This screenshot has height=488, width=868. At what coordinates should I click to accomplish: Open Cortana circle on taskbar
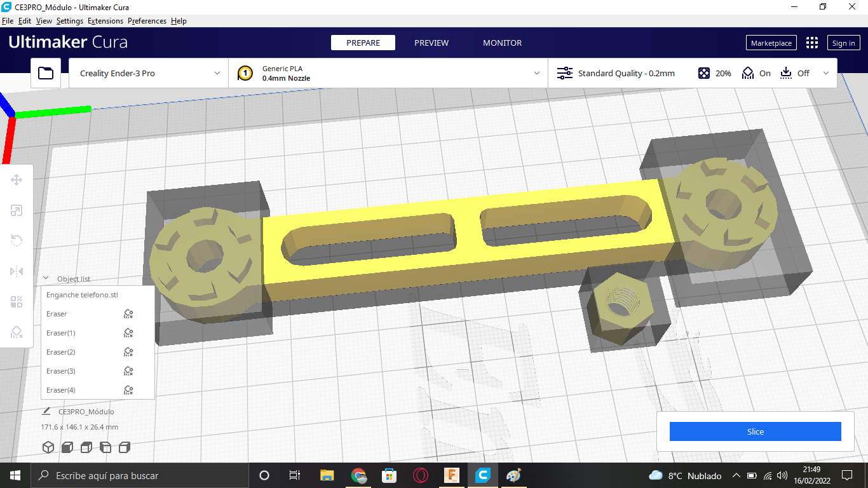tap(264, 475)
